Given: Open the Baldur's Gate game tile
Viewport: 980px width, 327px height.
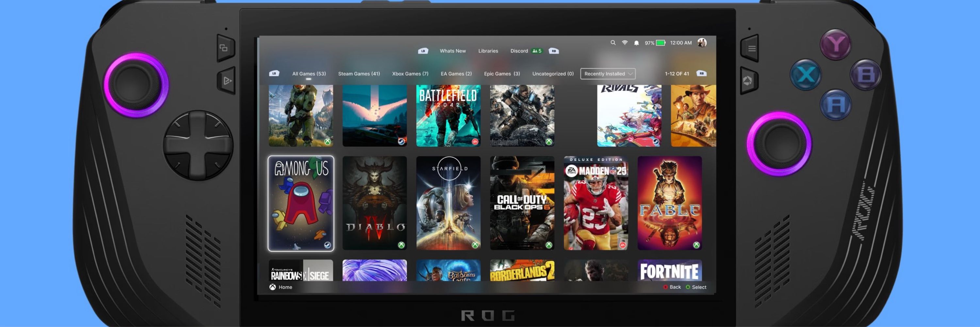Looking at the screenshot, I should tap(449, 270).
